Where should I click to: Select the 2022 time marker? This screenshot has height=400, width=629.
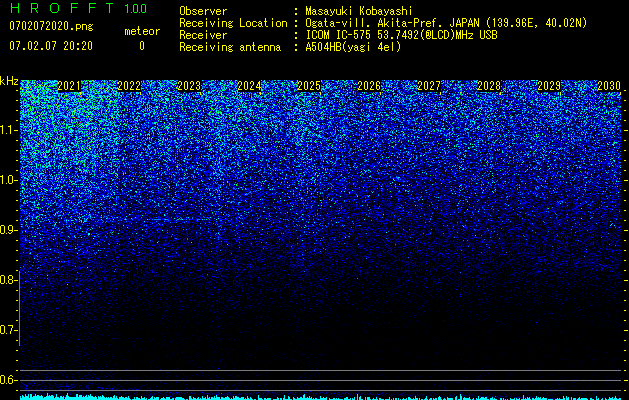coord(129,86)
